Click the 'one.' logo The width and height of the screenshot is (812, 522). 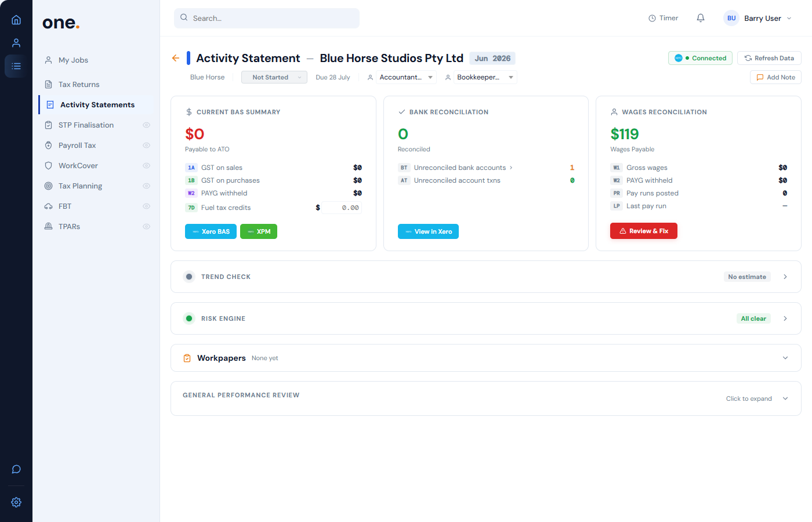(61, 23)
